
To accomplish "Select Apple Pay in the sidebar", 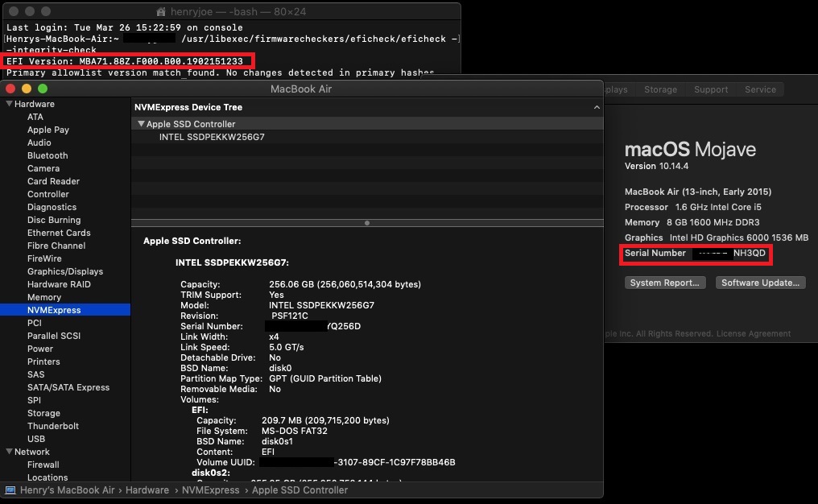I will click(48, 130).
